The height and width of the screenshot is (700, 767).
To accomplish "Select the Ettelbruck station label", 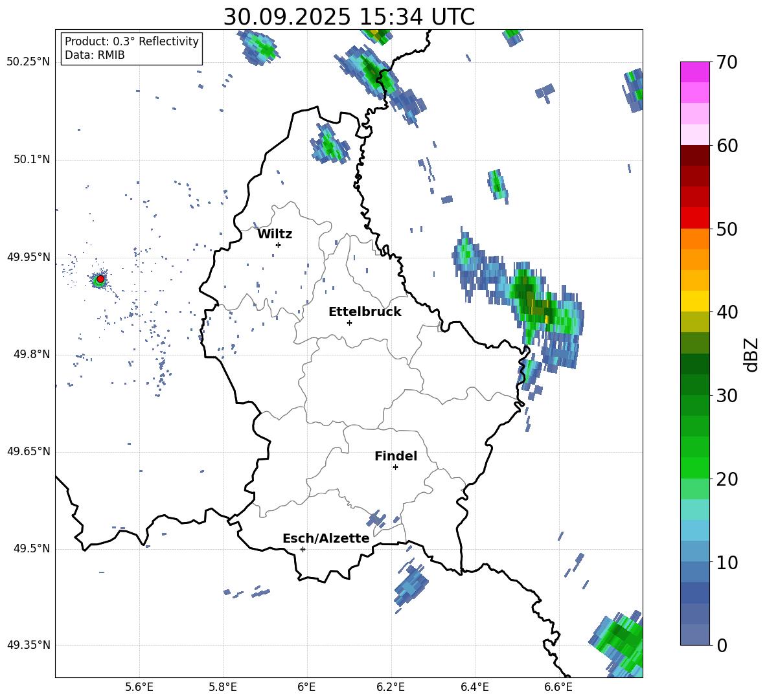I will pyautogui.click(x=365, y=312).
